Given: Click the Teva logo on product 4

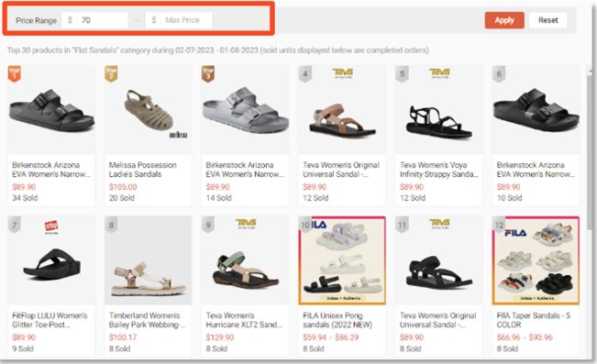Looking at the screenshot, I should pos(343,72).
